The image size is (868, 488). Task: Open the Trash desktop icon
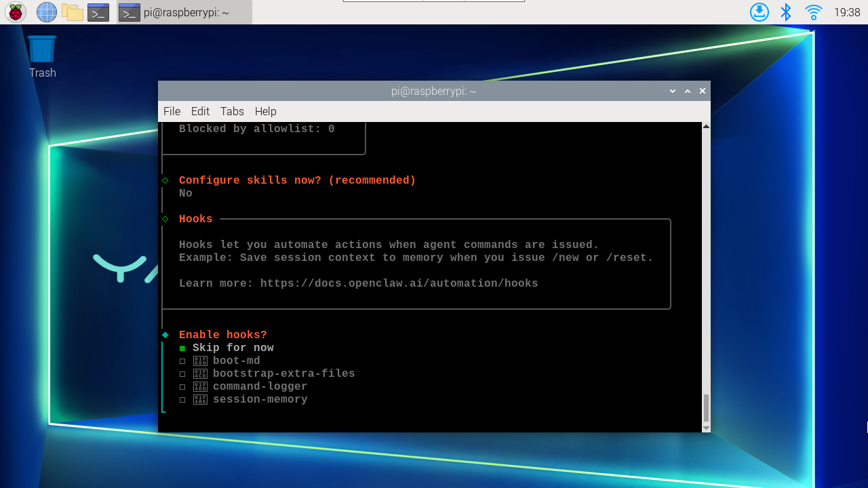[42, 57]
